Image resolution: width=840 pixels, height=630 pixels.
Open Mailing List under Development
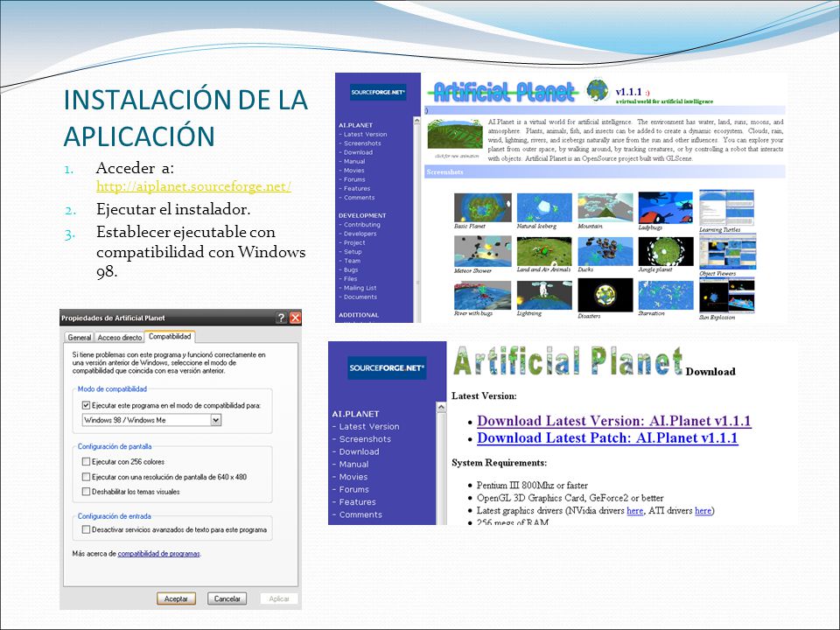[x=360, y=288]
